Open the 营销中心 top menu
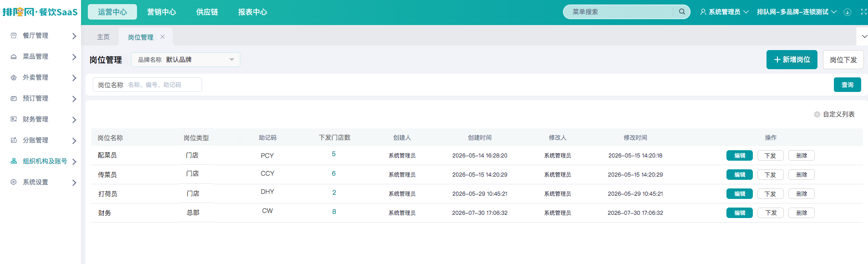 (162, 12)
